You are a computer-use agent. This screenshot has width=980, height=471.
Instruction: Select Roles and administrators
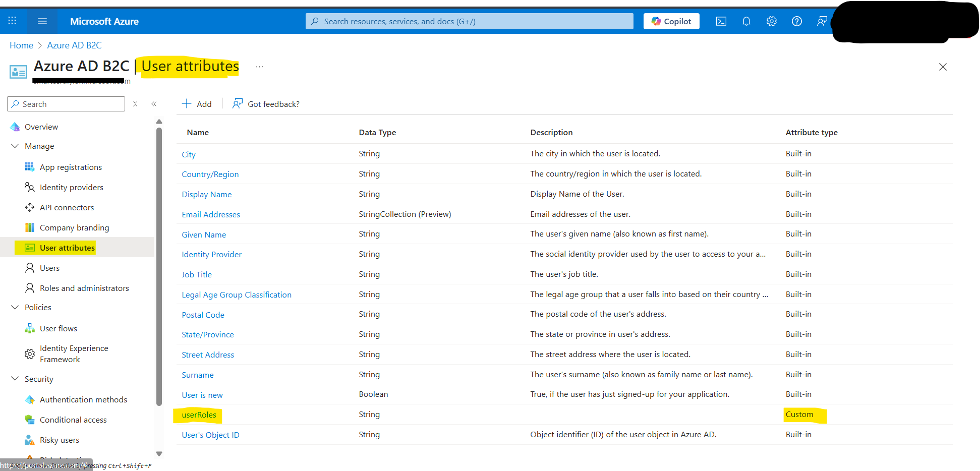(84, 287)
